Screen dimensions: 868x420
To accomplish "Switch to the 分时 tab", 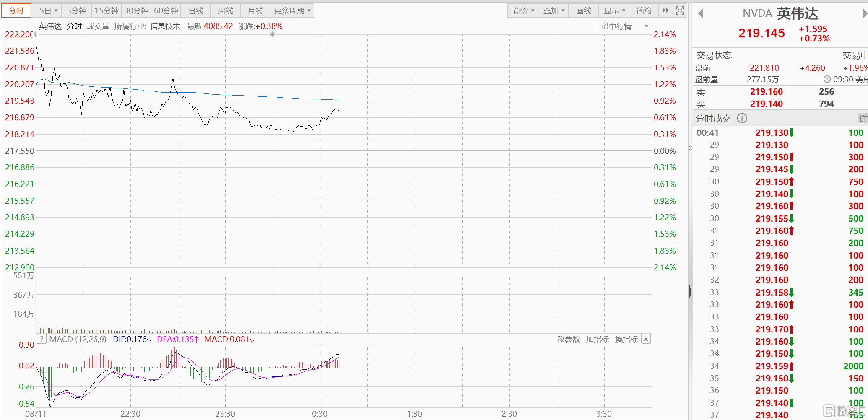I will [x=16, y=10].
